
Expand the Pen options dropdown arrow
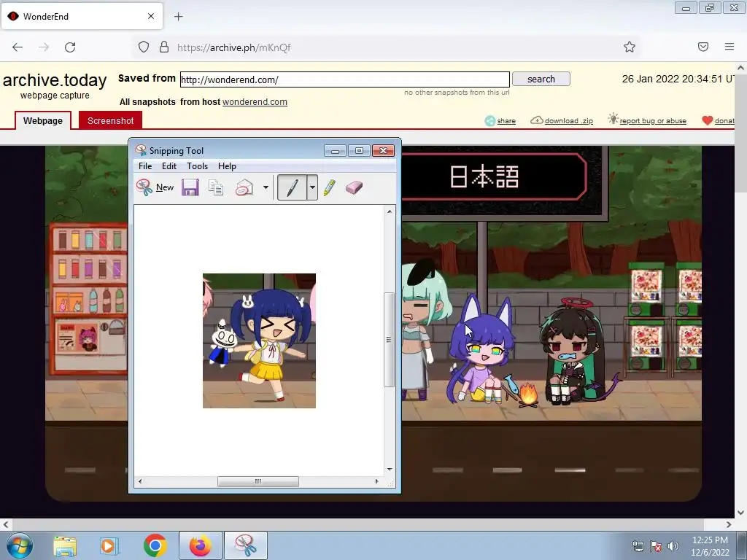312,187
